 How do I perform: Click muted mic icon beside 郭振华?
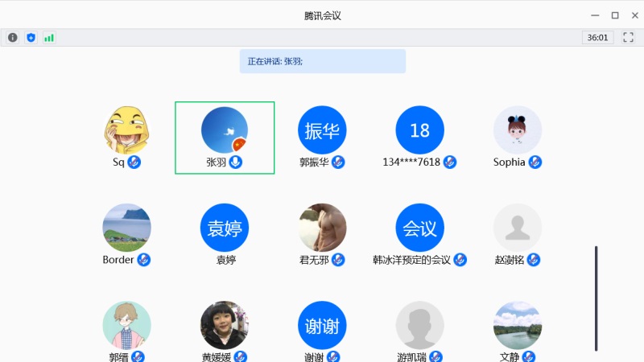(x=338, y=162)
